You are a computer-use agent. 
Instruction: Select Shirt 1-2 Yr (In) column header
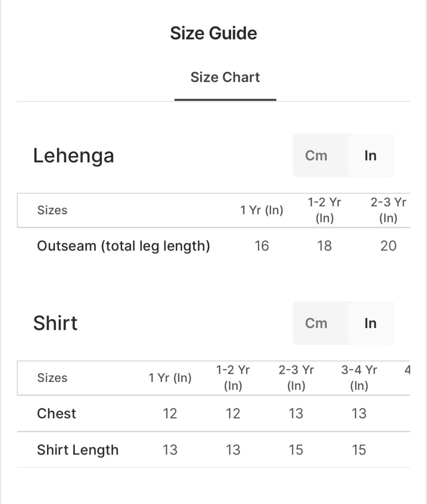[x=233, y=378]
